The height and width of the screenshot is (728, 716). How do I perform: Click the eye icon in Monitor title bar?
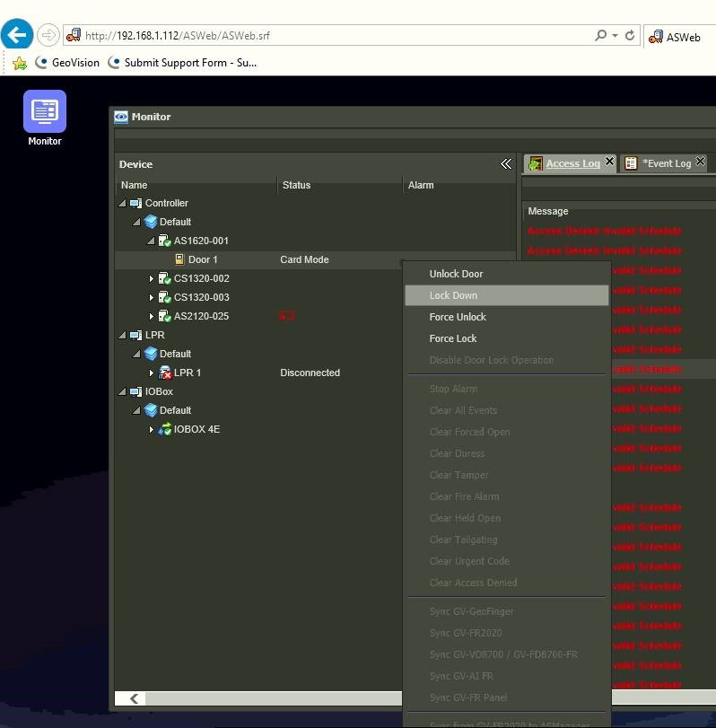[121, 117]
